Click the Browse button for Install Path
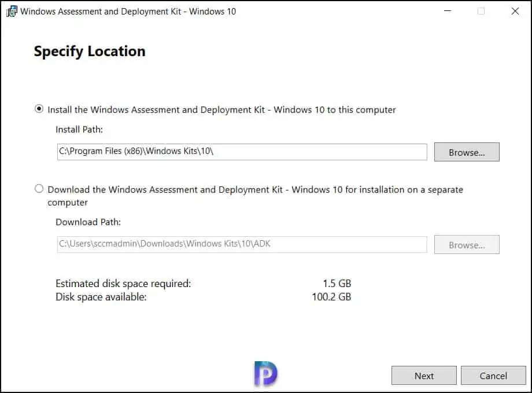The image size is (532, 393). [x=467, y=152]
